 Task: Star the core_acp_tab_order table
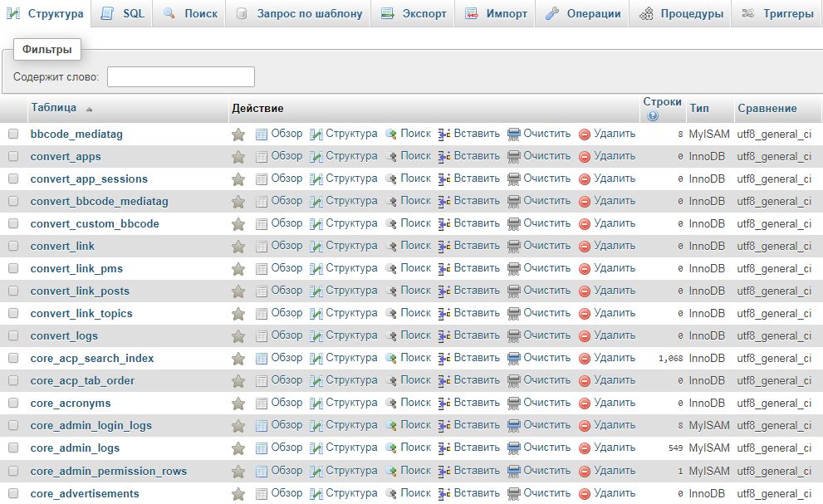(x=238, y=381)
